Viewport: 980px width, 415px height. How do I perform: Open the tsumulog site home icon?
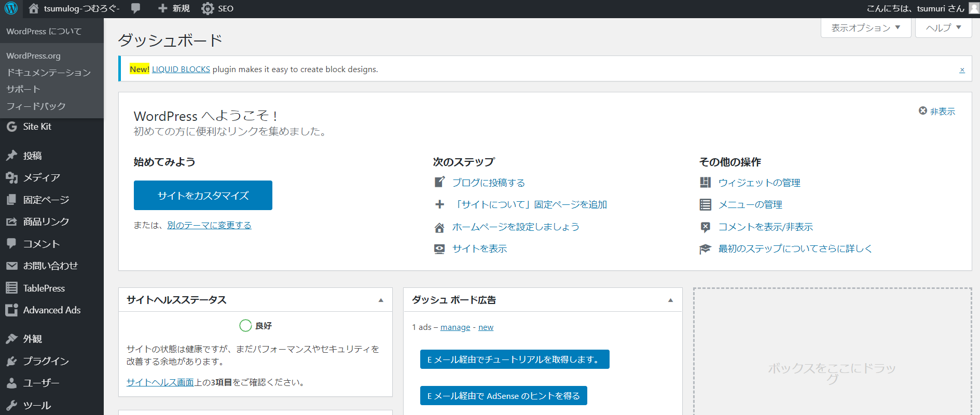click(34, 8)
